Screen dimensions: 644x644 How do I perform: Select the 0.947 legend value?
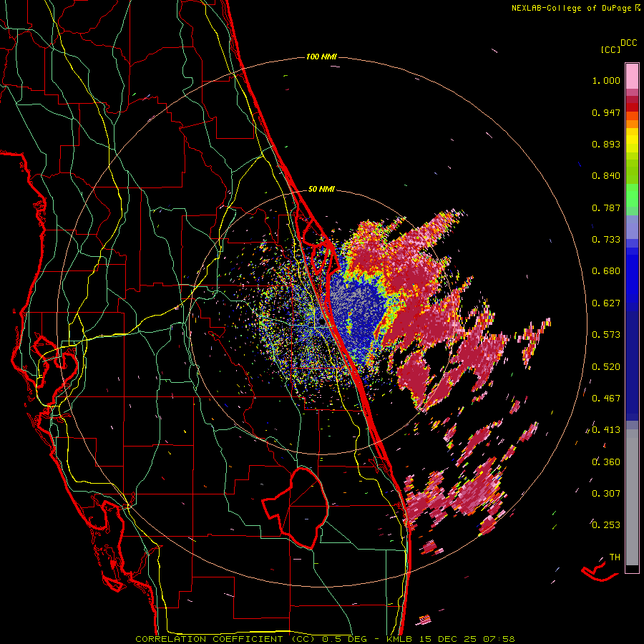coord(606,112)
